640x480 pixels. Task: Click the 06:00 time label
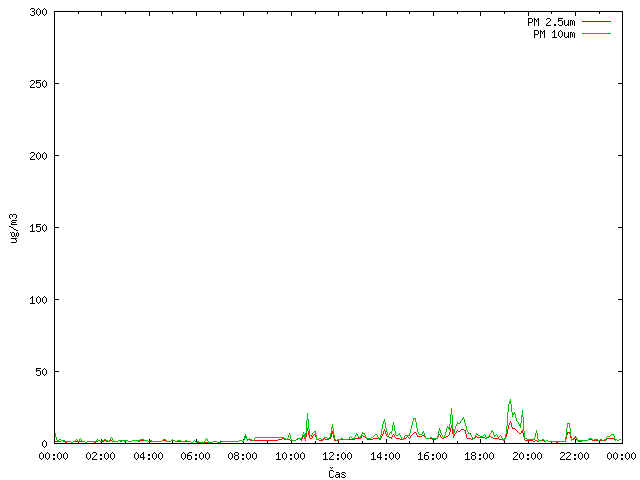click(196, 456)
